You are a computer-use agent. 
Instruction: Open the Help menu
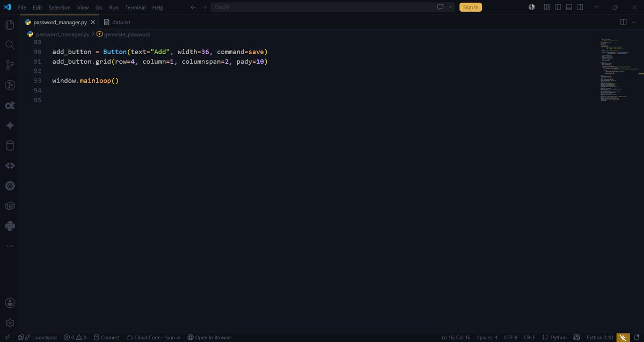[158, 8]
